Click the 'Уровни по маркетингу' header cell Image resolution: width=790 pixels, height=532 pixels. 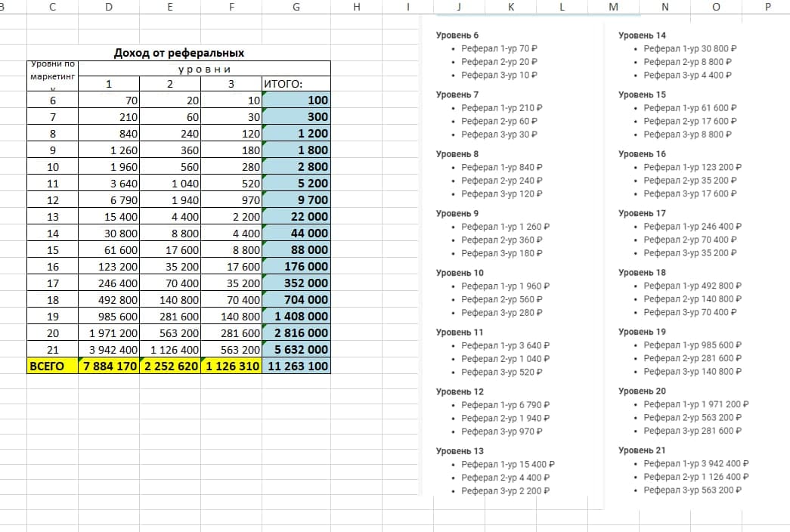[x=52, y=76]
